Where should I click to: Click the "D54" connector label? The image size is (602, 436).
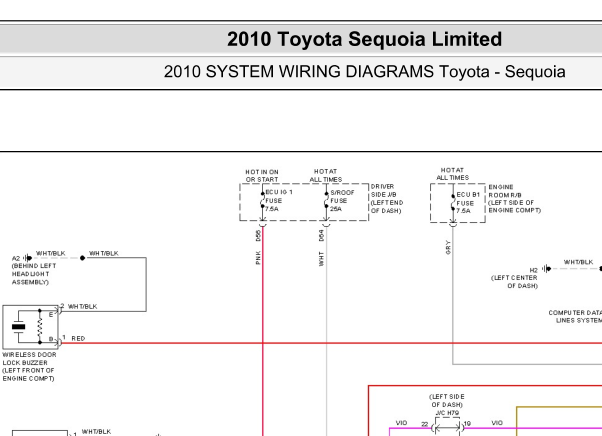[322, 235]
